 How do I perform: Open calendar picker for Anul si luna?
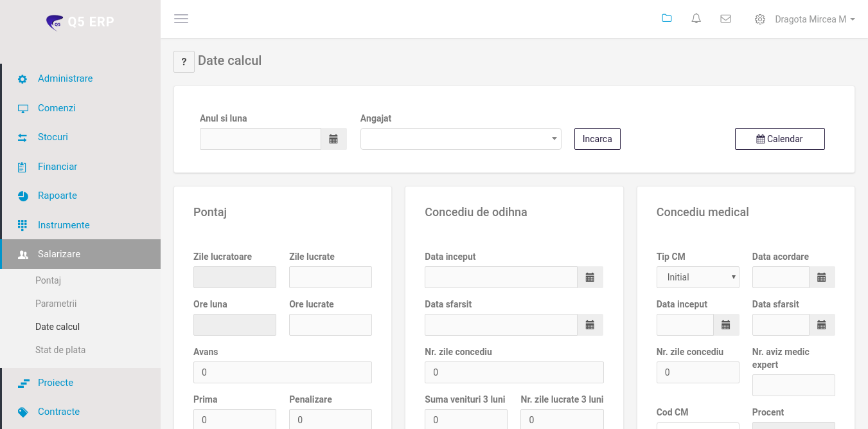333,139
